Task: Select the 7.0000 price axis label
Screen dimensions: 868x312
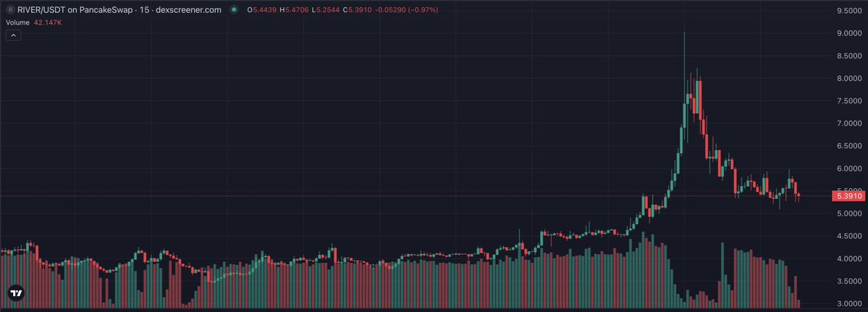Action: click(848, 124)
